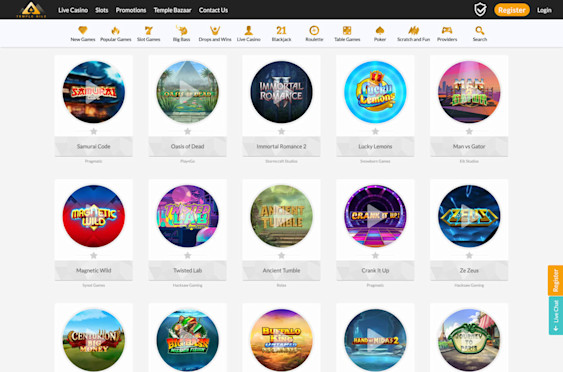Viewport: 563px width, 372px height.
Task: Open the Slots top menu item
Action: (x=102, y=10)
